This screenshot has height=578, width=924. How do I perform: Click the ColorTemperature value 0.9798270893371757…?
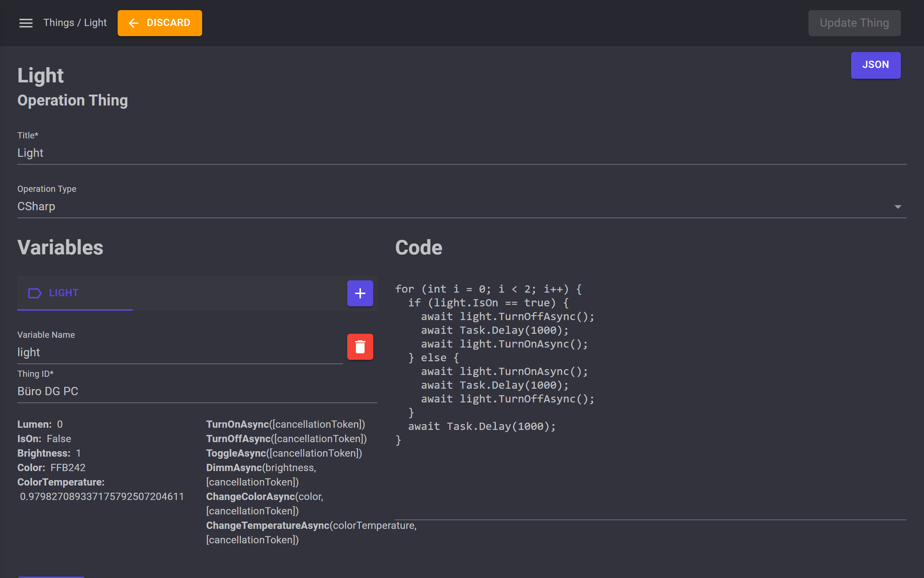tap(102, 497)
